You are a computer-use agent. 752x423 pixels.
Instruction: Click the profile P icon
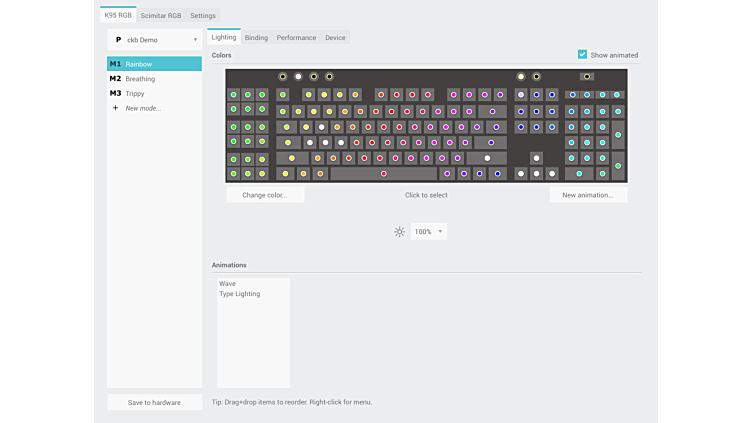click(x=118, y=40)
